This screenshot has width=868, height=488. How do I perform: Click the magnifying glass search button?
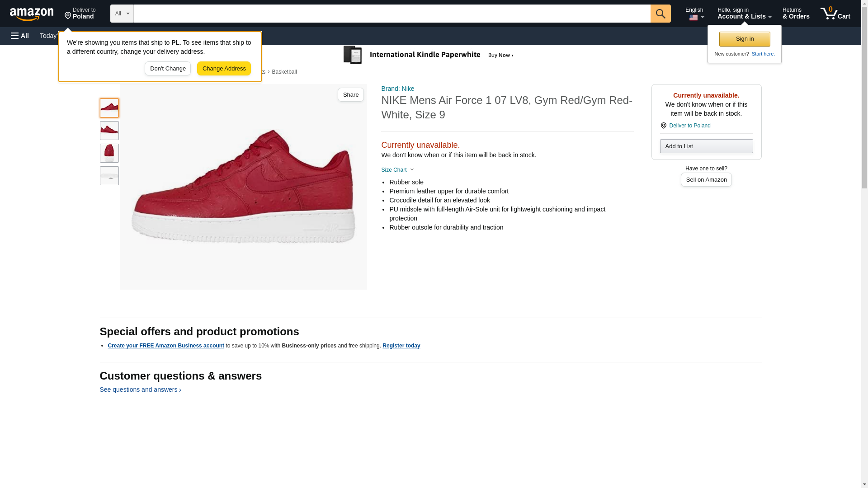click(660, 14)
